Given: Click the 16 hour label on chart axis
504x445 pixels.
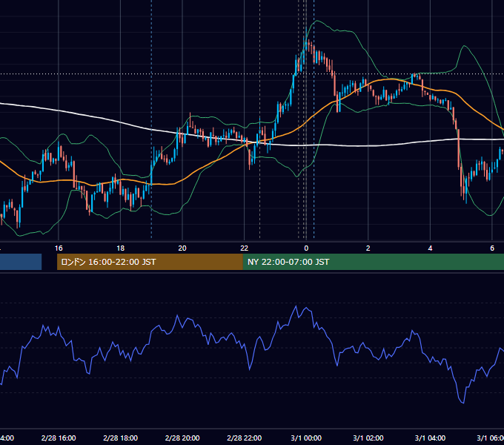Looking at the screenshot, I should [x=59, y=248].
